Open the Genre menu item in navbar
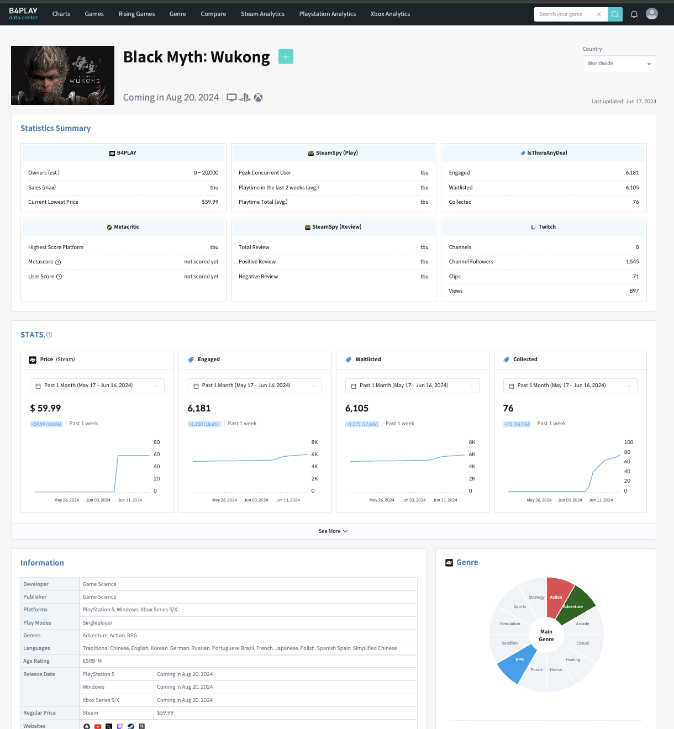The width and height of the screenshot is (674, 729). [x=178, y=14]
